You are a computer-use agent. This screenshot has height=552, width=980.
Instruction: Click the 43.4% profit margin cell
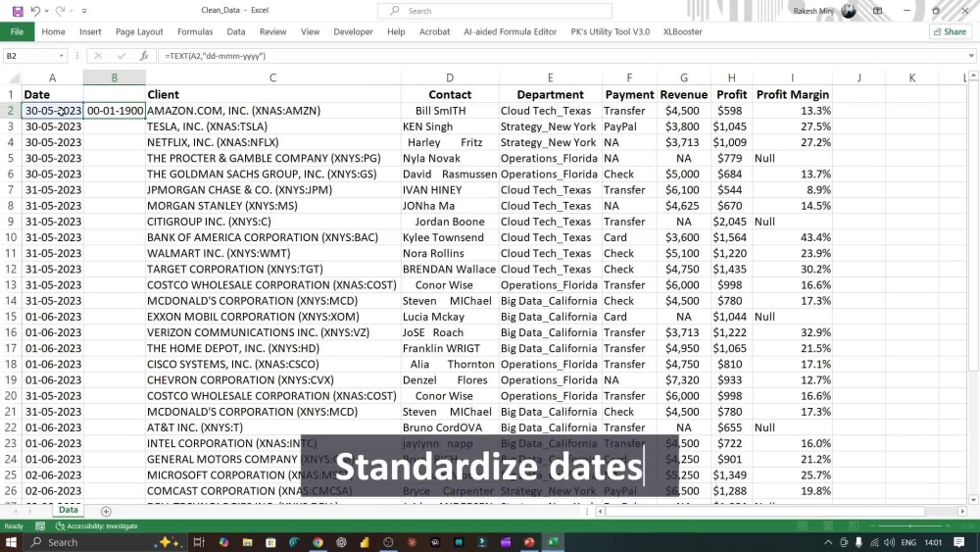point(793,237)
